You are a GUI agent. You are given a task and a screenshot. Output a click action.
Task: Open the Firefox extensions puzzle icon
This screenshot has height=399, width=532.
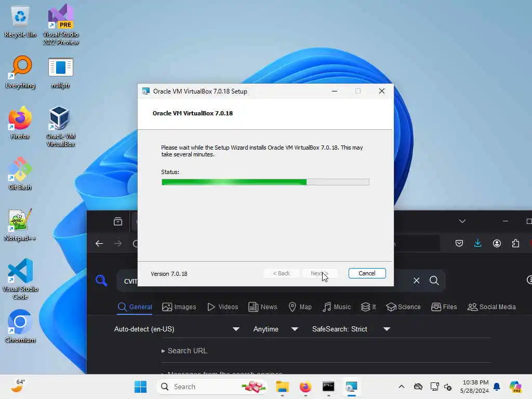point(515,243)
